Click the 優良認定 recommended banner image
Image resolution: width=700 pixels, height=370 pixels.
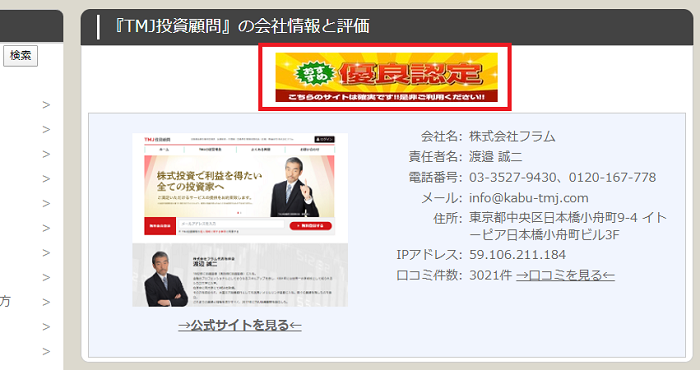tap(386, 77)
